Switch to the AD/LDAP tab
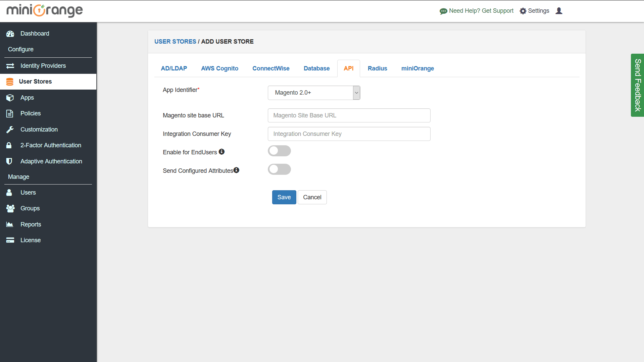The width and height of the screenshot is (644, 362). click(x=174, y=68)
